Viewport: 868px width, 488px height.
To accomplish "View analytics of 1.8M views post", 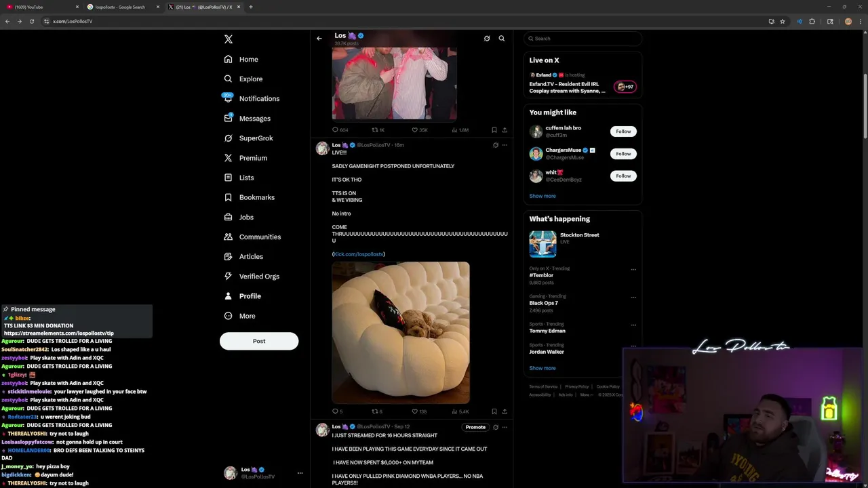I will point(460,130).
